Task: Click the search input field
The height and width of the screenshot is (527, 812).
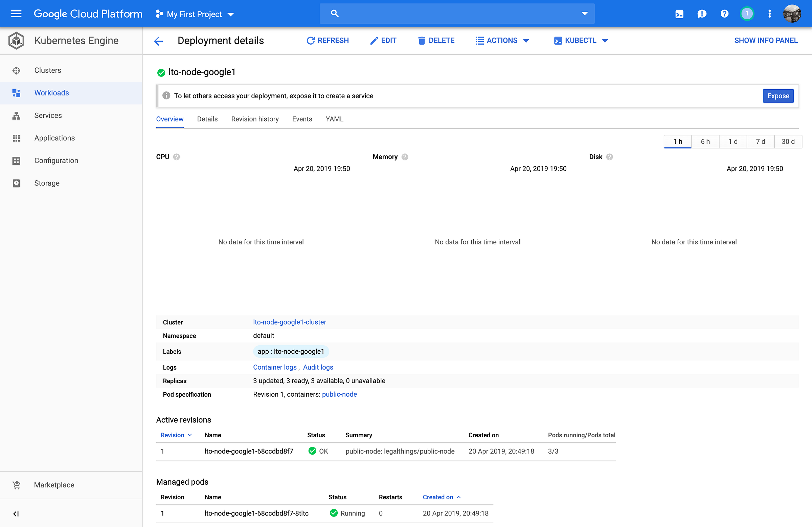Action: pos(457,14)
